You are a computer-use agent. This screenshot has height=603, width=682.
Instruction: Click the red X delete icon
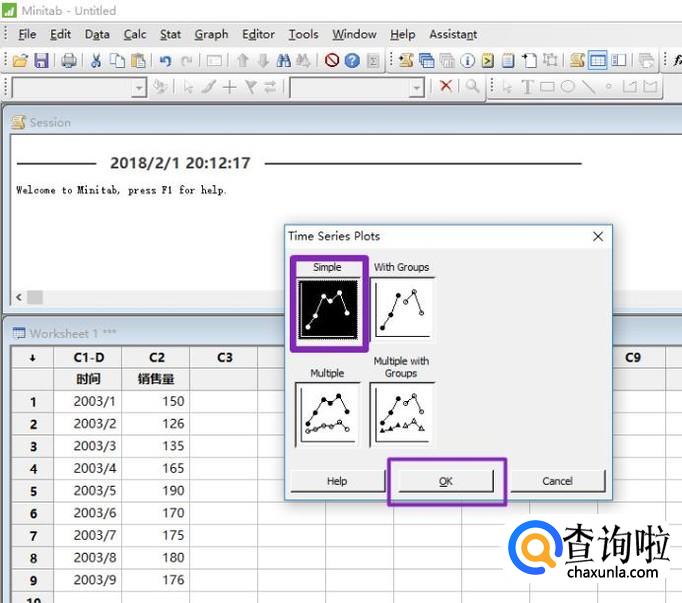click(x=446, y=85)
